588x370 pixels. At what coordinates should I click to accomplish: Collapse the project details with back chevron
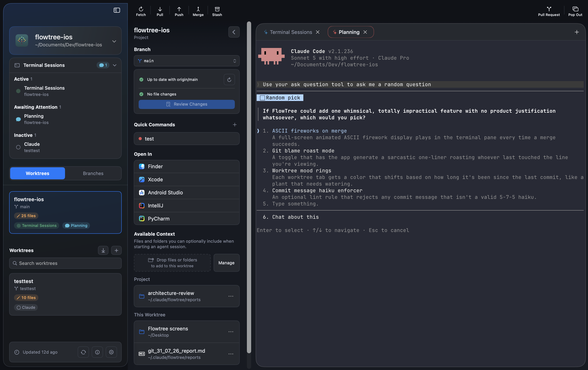tap(234, 32)
